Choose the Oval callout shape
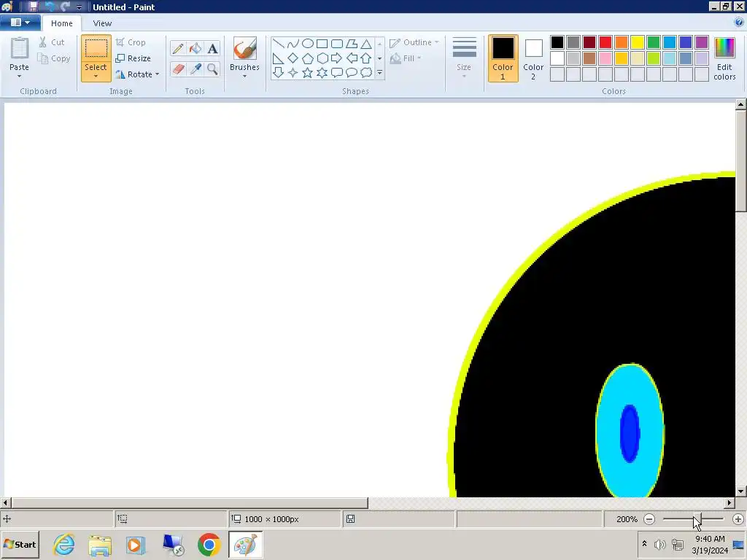Screen dimensions: 747x560 click(x=352, y=73)
